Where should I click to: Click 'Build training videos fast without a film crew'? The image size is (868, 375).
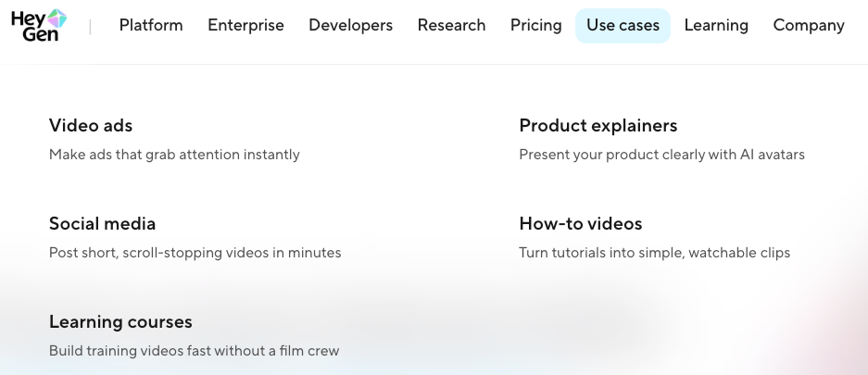(x=194, y=351)
